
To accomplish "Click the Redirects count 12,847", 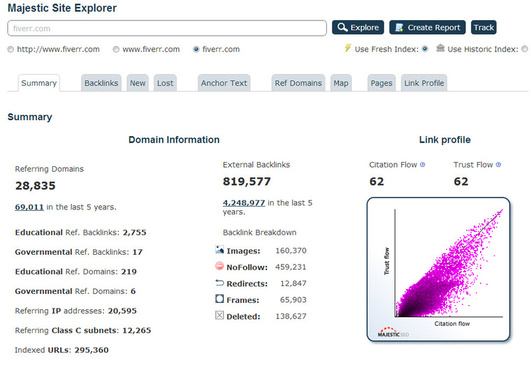I will pos(293,283).
